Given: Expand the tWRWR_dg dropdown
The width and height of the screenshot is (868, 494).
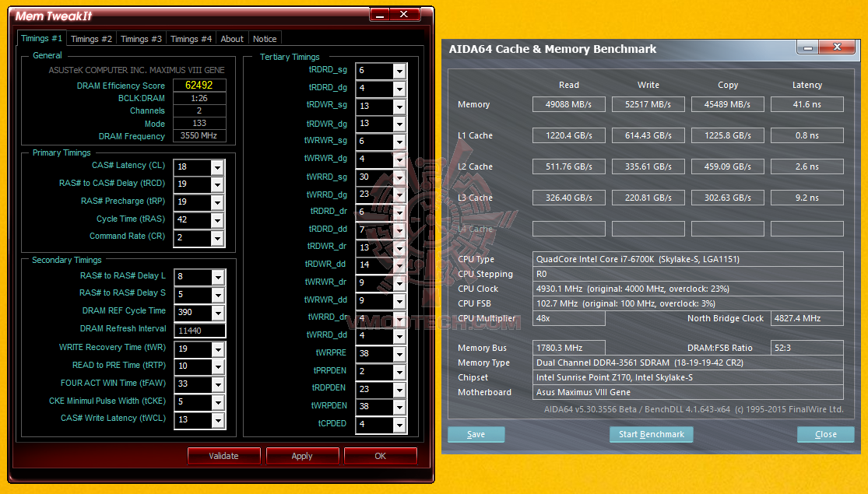Looking at the screenshot, I should 399,159.
